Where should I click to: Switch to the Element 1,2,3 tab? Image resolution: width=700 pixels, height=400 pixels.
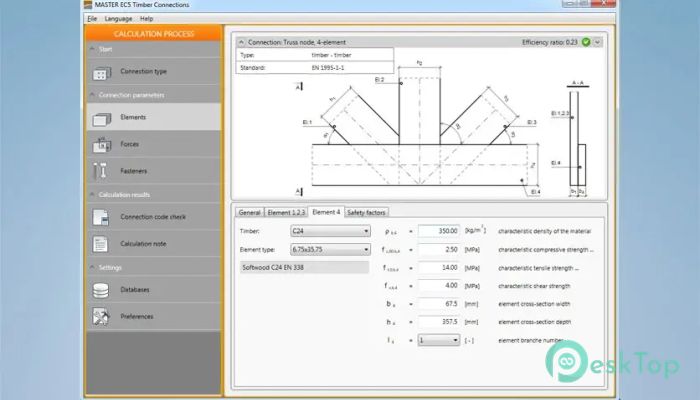(x=286, y=212)
